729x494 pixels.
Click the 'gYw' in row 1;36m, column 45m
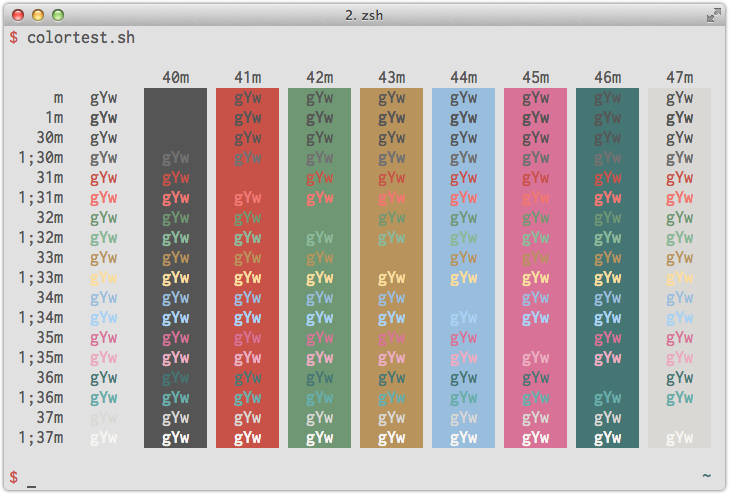point(536,398)
